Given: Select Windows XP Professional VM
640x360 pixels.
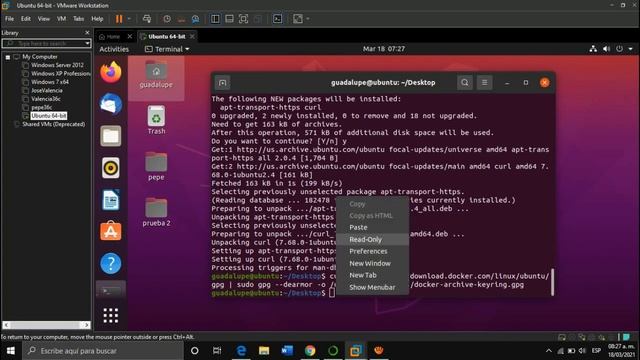Looking at the screenshot, I should click(60, 73).
